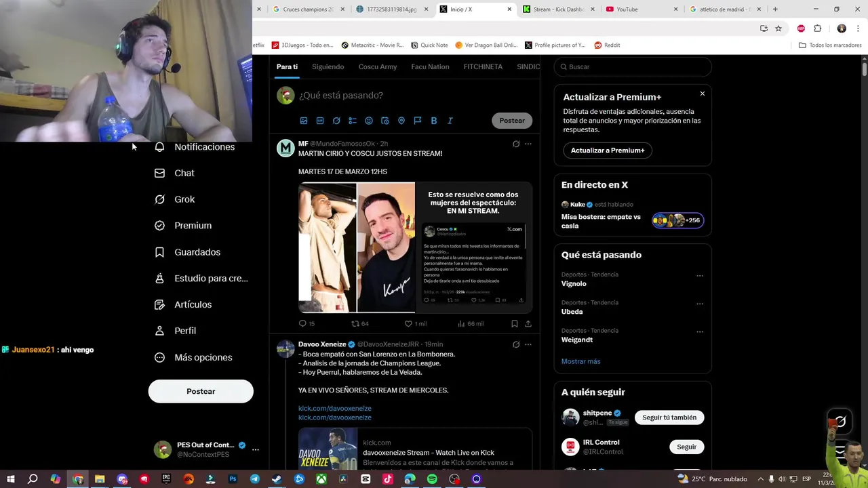
Task: Open more options on Davoo Xeneize post
Action: coord(528,344)
